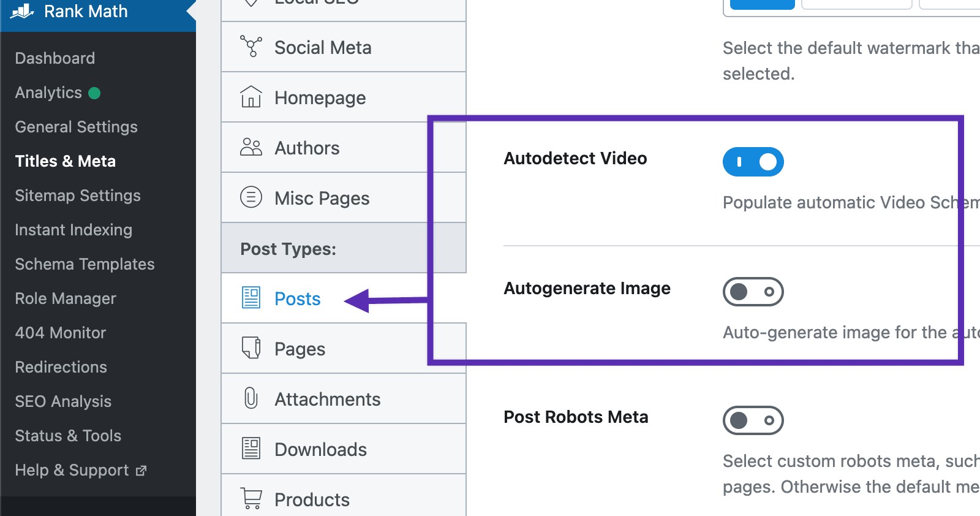The height and width of the screenshot is (516, 980).
Task: Click the Homepage house icon
Action: 251,97
